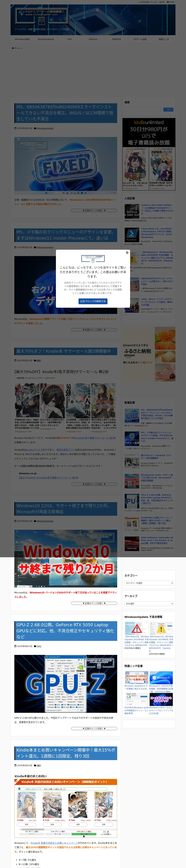186x868 pixels.
Task: Click 無料の専用アプリ inline link
Action: click(x=65, y=449)
